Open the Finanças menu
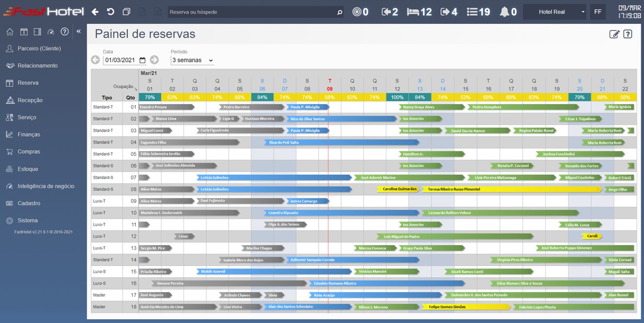Screen dimensions: 644x323 pos(29,134)
